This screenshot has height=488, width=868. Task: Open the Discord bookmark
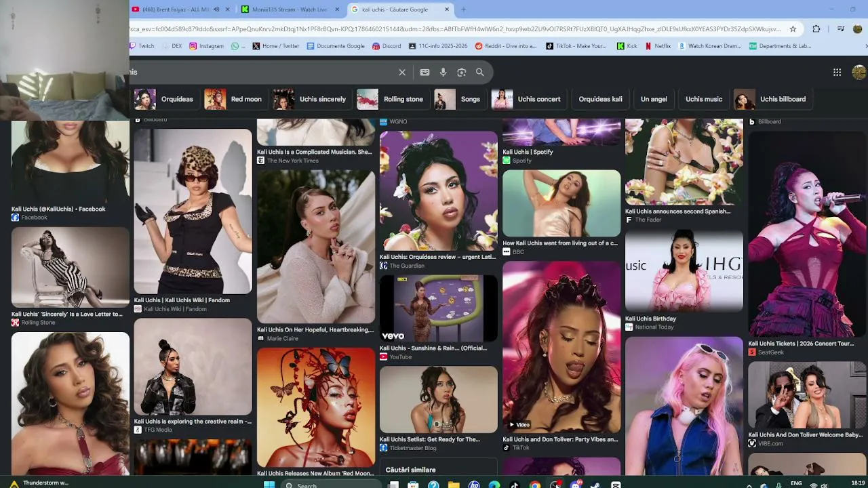click(387, 46)
